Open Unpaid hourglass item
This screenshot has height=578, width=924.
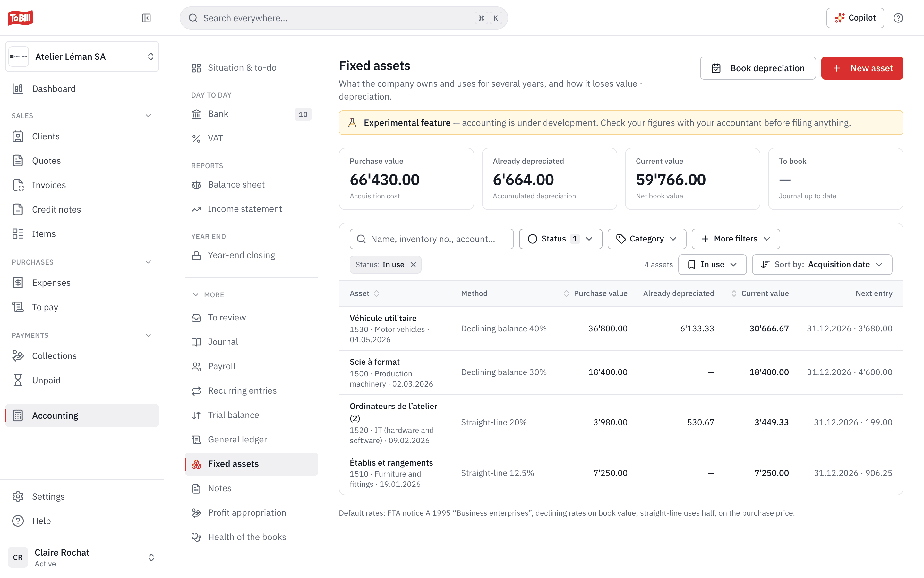(82, 381)
